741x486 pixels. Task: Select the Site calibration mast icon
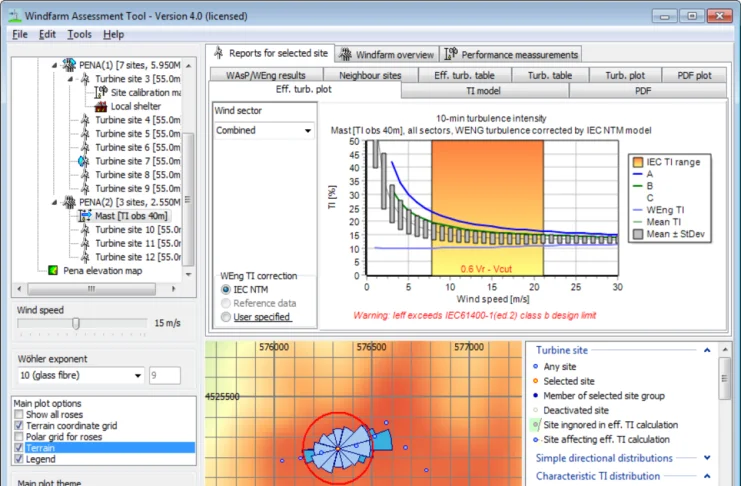[100, 92]
